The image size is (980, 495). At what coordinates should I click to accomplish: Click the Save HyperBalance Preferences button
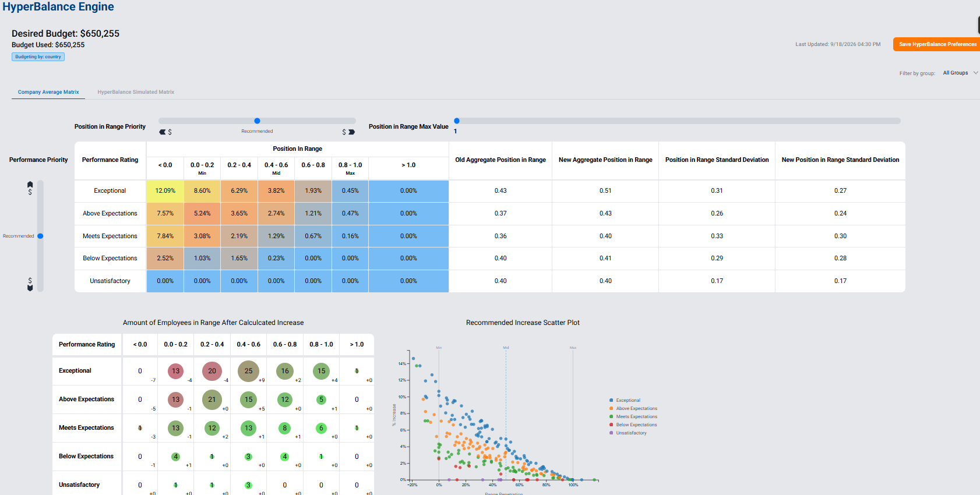tap(937, 44)
